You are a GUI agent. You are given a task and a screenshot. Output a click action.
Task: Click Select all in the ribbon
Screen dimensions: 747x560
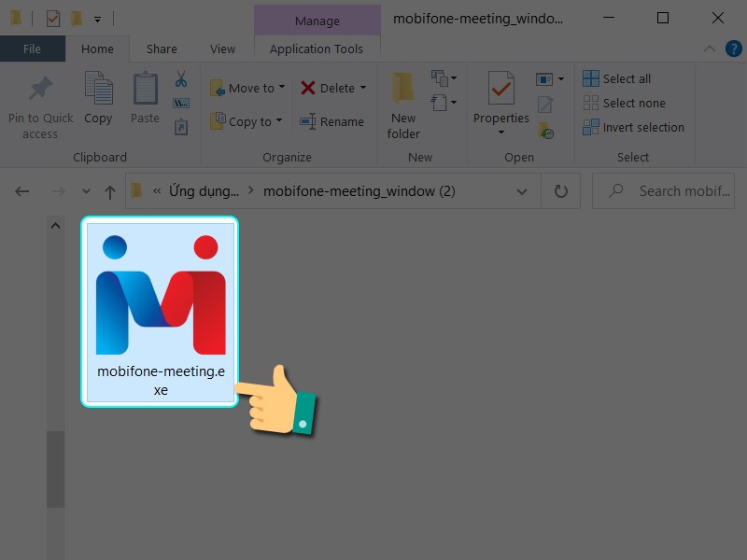point(616,78)
